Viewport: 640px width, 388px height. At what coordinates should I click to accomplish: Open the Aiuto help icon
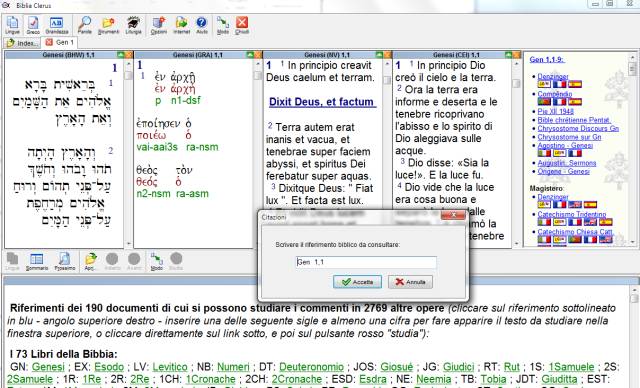click(x=202, y=25)
